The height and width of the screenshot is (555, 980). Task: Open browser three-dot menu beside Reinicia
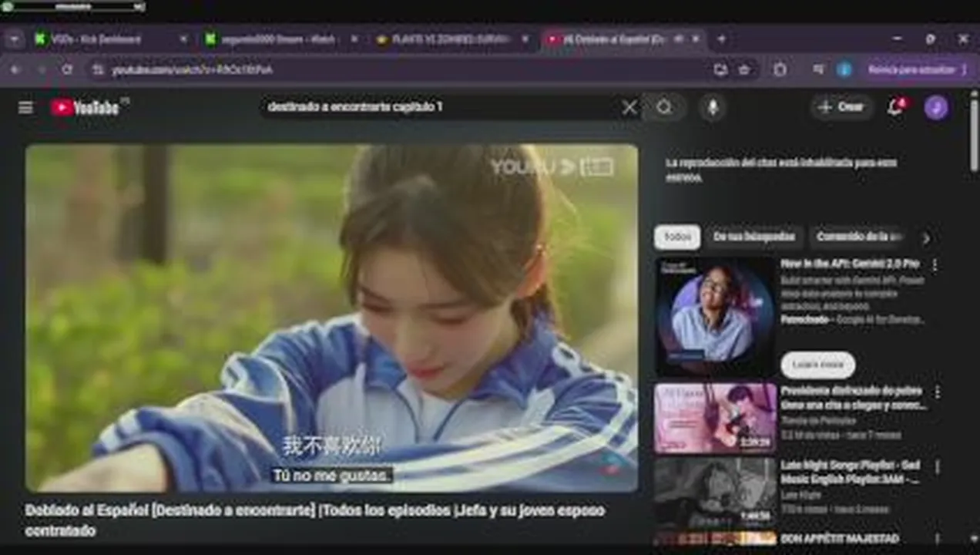tap(965, 69)
